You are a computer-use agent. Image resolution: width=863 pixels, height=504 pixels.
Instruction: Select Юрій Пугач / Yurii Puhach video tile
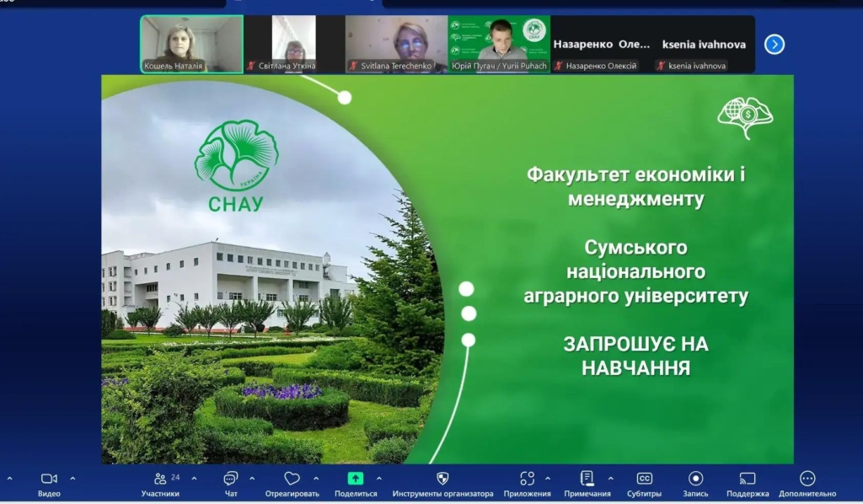499,44
